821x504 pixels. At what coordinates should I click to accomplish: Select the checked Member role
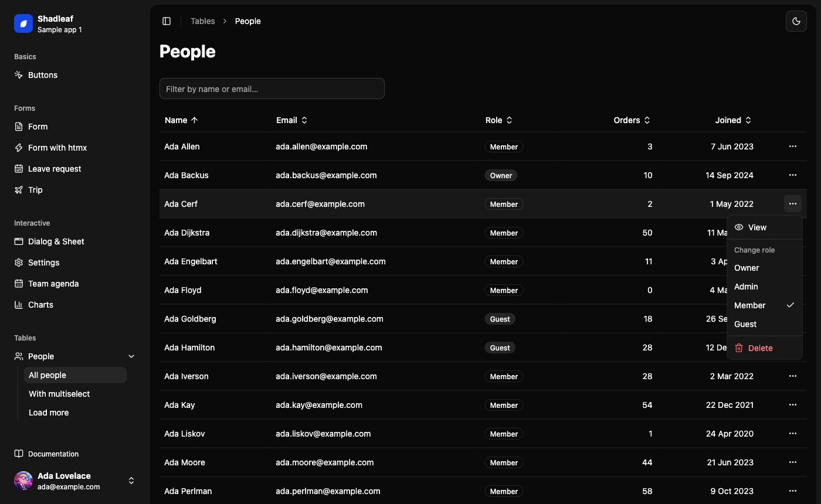(x=765, y=305)
